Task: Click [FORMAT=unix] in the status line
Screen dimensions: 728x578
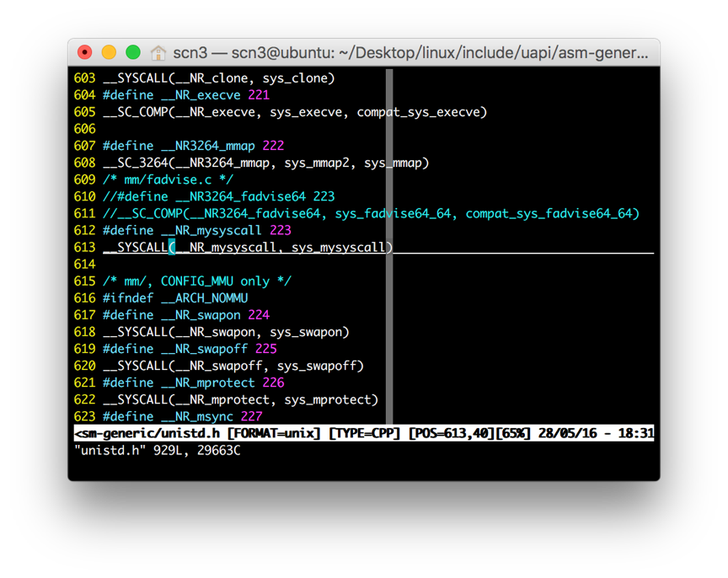Action: (274, 433)
